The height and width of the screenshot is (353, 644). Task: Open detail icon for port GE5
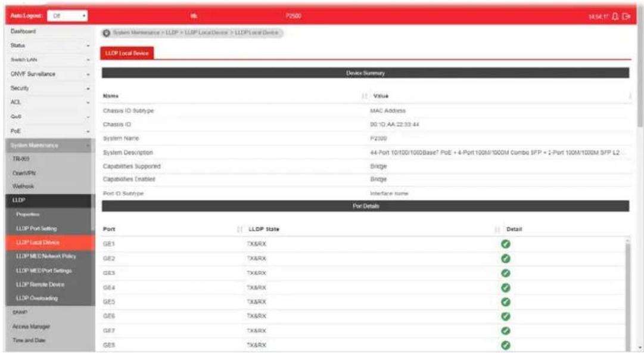[x=506, y=302]
